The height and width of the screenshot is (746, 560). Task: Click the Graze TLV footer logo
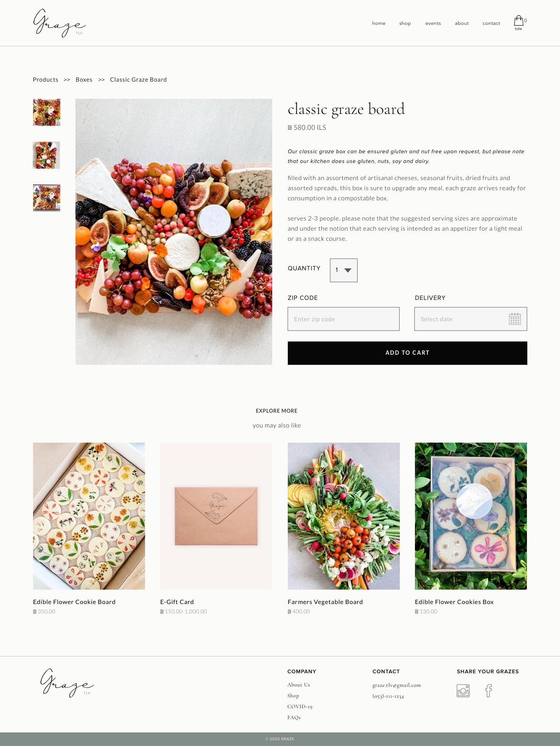(67, 683)
